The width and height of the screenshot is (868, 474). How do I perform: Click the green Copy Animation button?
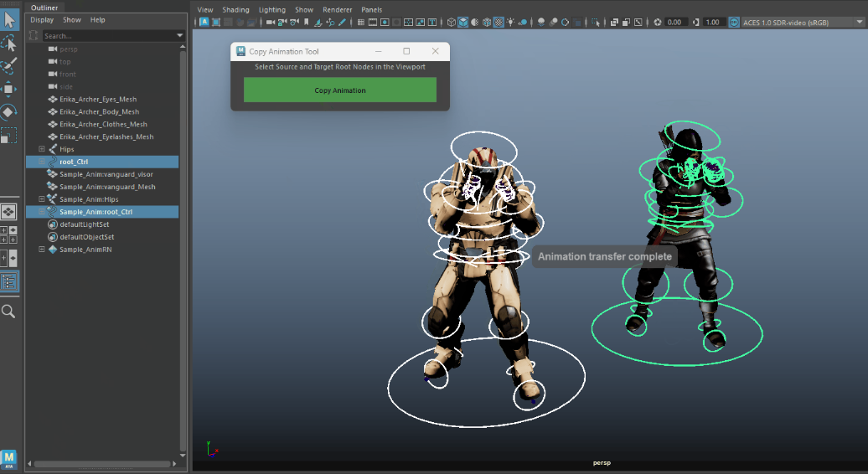point(340,90)
